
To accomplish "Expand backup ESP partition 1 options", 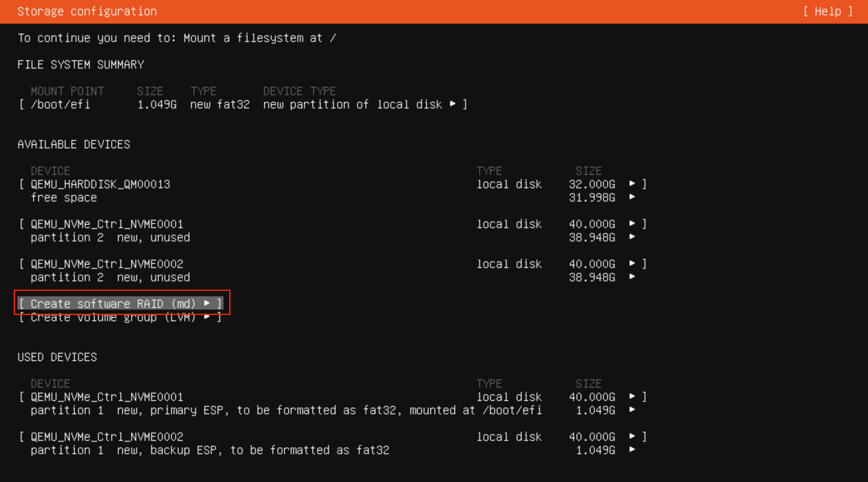I will pyautogui.click(x=633, y=450).
